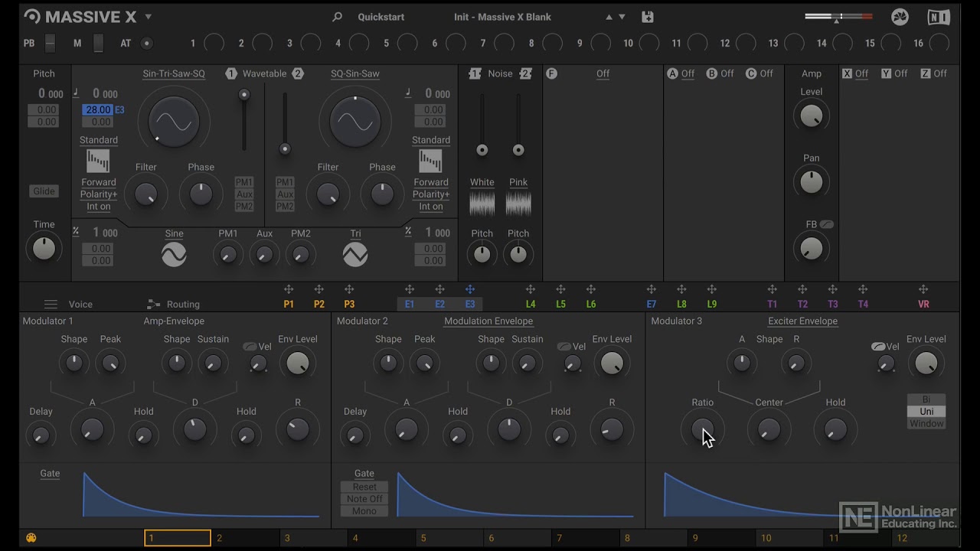Click the circular NI community logo
This screenshot has width=980, height=551.
[900, 17]
